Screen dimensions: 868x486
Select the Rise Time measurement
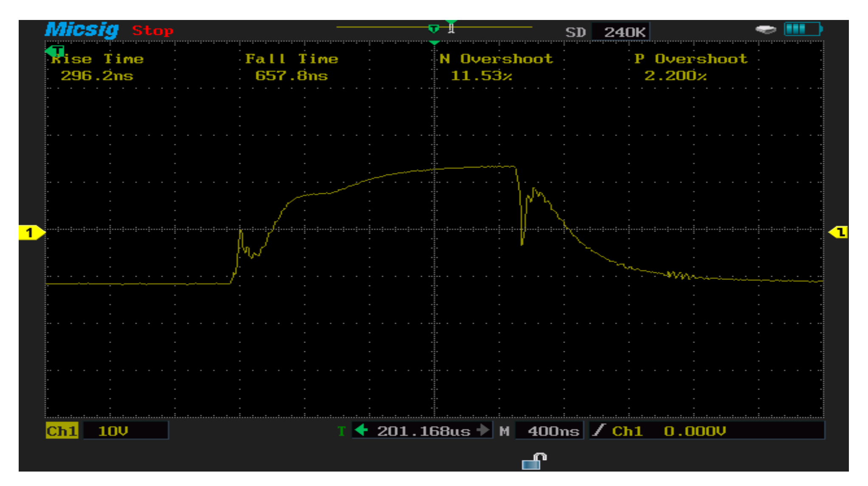click(x=97, y=67)
